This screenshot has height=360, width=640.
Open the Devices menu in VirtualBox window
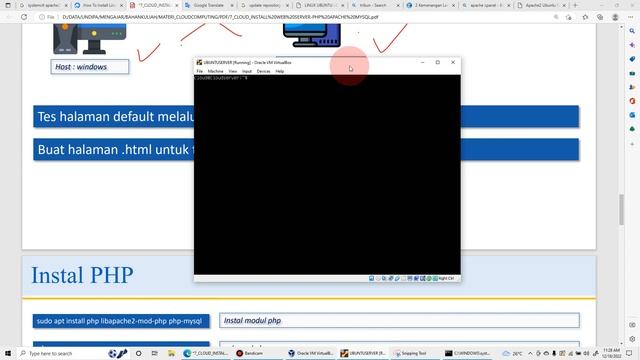[x=263, y=71]
